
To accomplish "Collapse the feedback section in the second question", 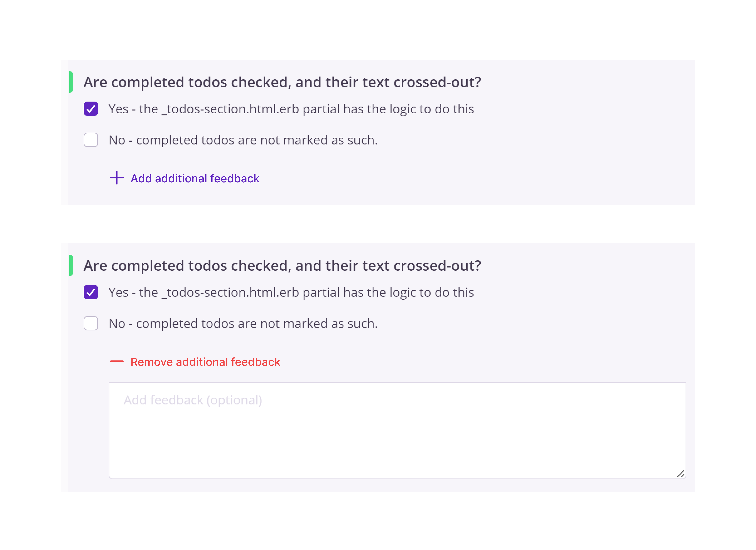I will [x=205, y=361].
